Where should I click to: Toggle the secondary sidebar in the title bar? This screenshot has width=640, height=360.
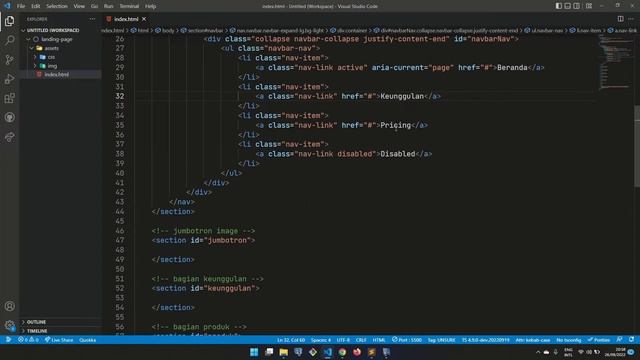(577, 6)
